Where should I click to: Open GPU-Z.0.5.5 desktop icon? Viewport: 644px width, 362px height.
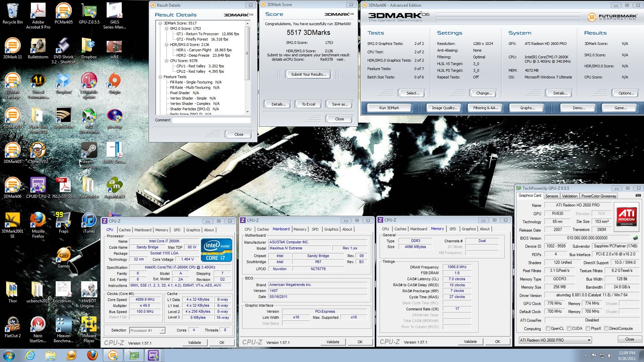point(89,13)
